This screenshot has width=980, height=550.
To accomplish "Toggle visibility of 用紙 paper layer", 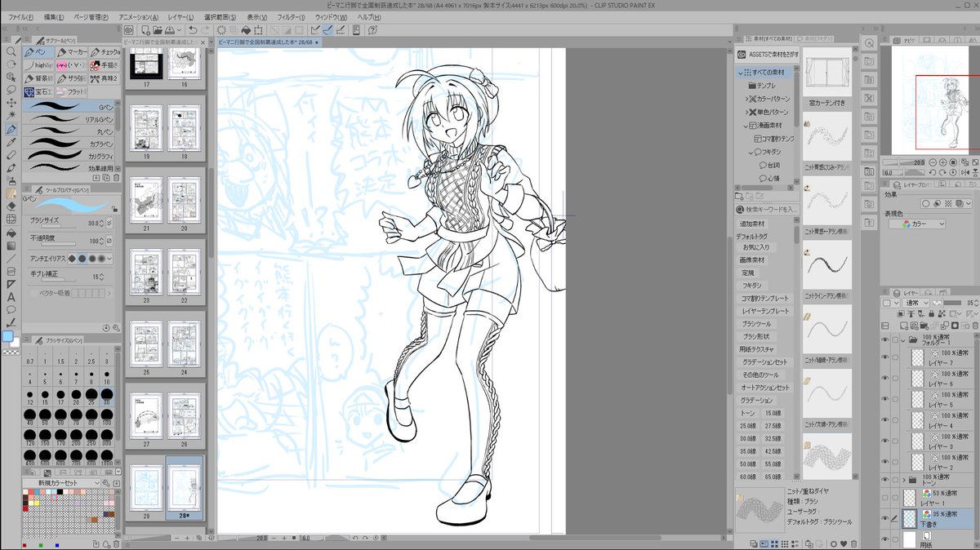I will coord(886,539).
